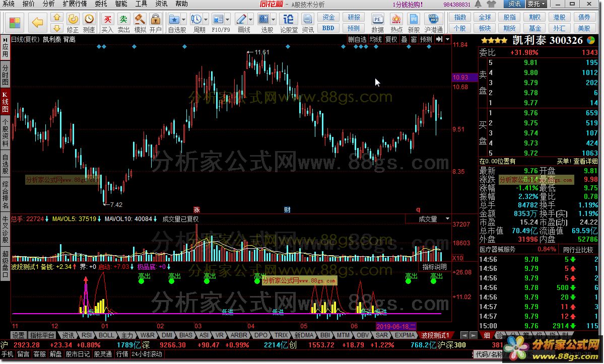The height and width of the screenshot is (364, 604).
Task: Click the jump-to-end arrow above chart
Action: pyautogui.click(x=439, y=39)
